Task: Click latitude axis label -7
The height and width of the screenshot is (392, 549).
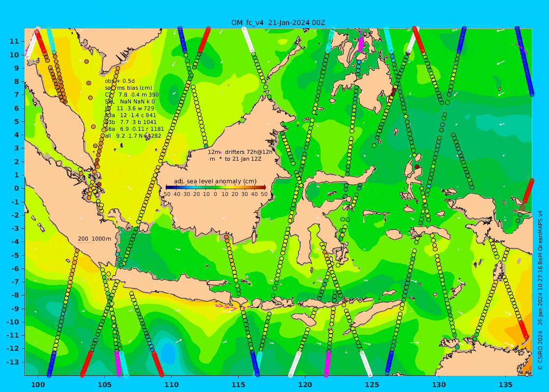Action: tap(16, 282)
